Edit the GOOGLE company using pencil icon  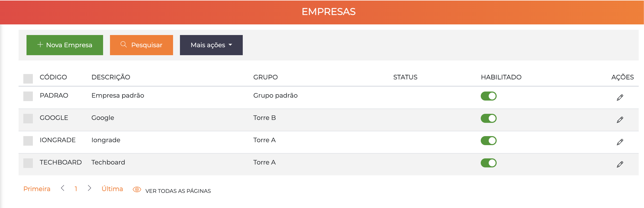coord(620,119)
